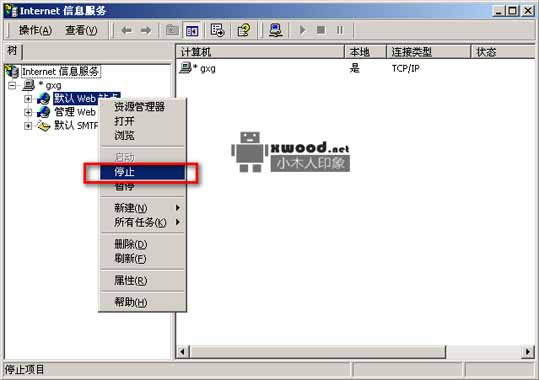Click the Up one level folder icon
539x380 pixels.
pyautogui.click(x=172, y=30)
